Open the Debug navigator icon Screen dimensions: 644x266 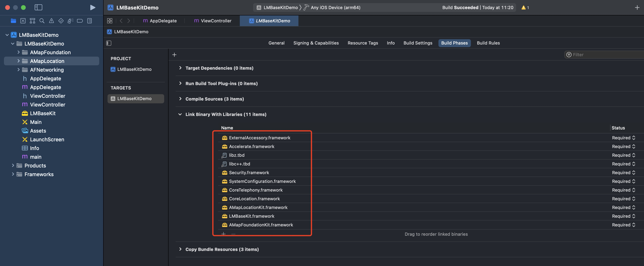[x=70, y=21]
